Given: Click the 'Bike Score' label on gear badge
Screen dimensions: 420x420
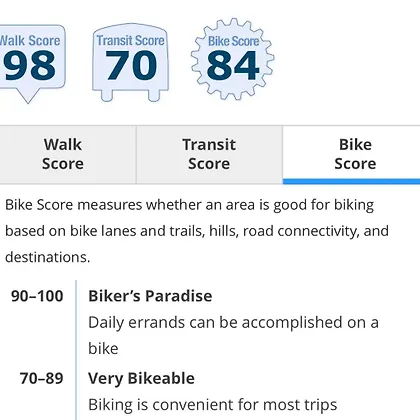Looking at the screenshot, I should 233,41.
